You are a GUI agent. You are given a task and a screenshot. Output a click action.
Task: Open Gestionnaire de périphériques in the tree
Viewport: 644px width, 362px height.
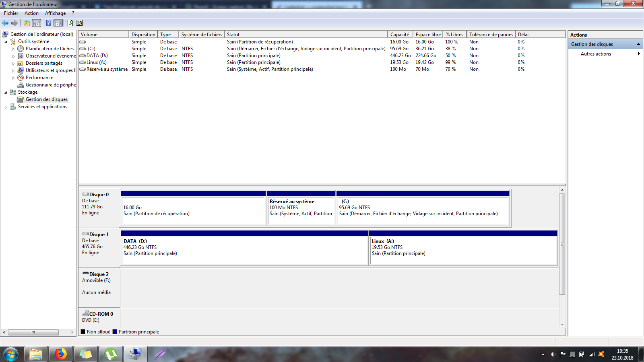coord(50,85)
